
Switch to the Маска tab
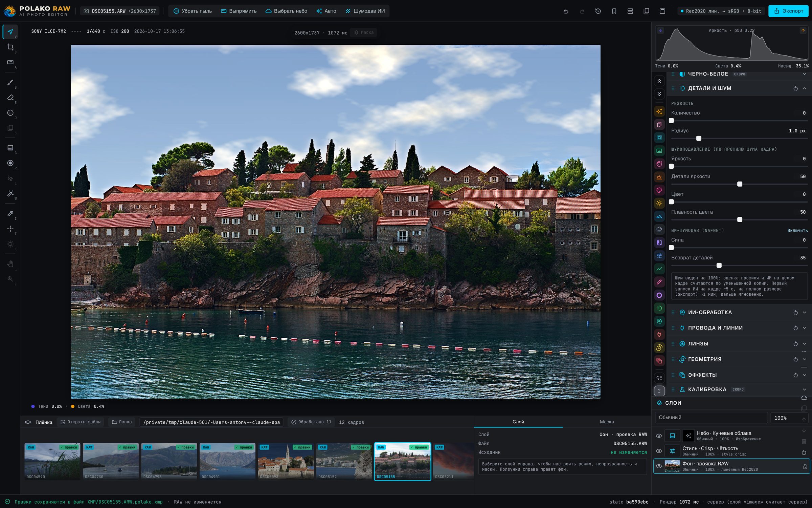click(607, 422)
